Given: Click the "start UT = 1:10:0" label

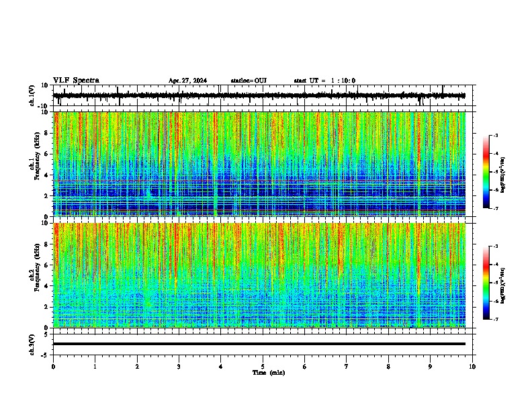Looking at the screenshot, I should click(324, 81).
